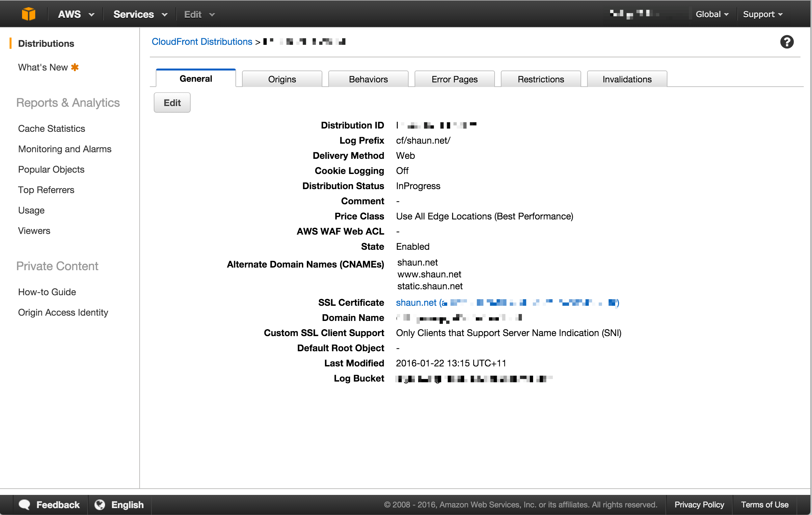This screenshot has height=515, width=812.
Task: Click the Feedback speech bubble icon
Action: click(24, 504)
